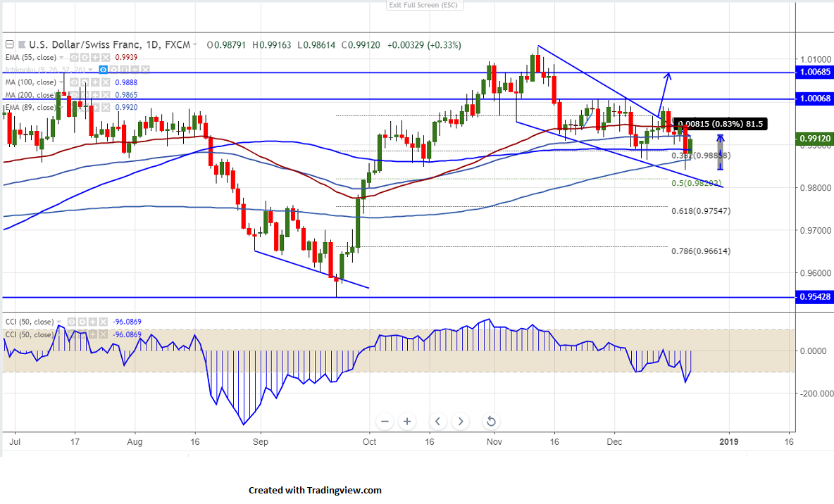Open settings gear for first CCI (50, close)

pyautogui.click(x=82, y=322)
